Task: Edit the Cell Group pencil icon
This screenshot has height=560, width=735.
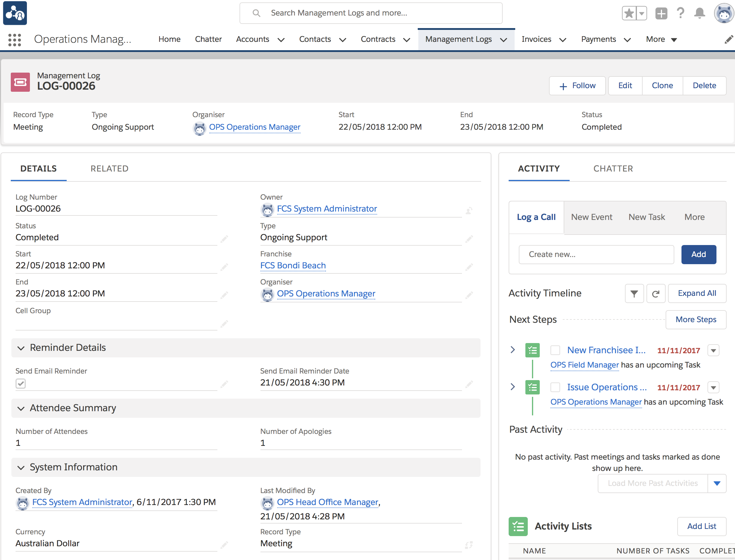Action: (224, 323)
